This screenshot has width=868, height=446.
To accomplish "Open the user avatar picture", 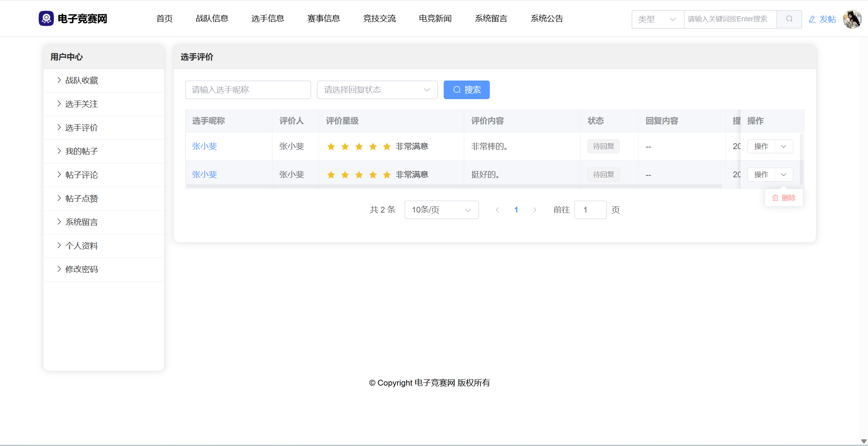I will tap(852, 19).
